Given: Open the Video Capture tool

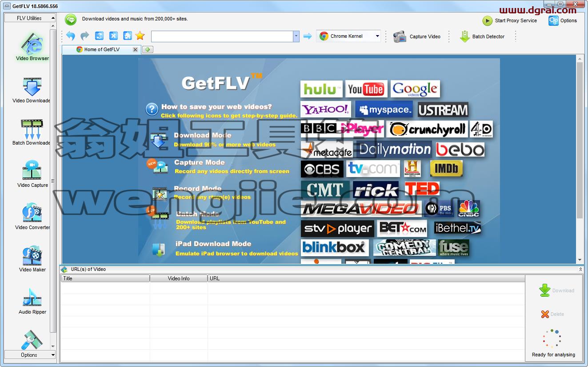Looking at the screenshot, I should 32,175.
